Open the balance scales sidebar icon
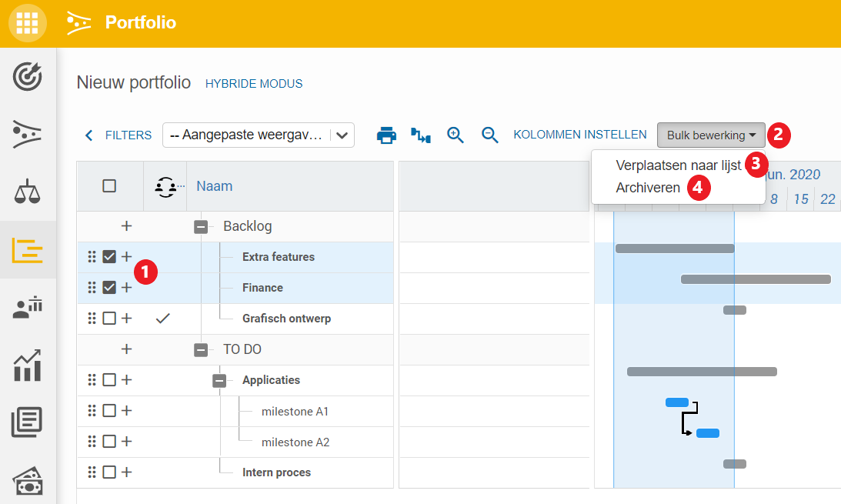This screenshot has width=841, height=504. tap(28, 192)
